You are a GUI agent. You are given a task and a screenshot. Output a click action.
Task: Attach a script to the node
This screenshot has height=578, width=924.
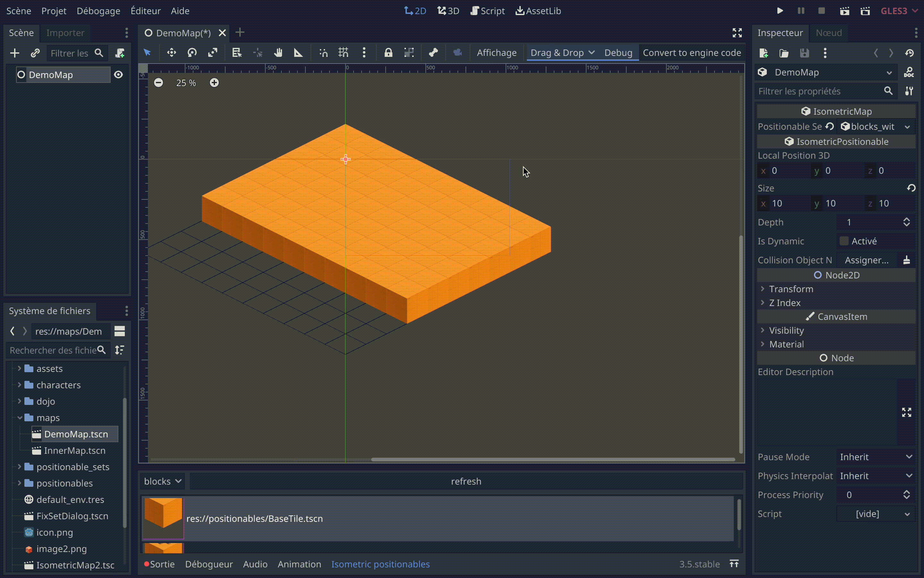coord(120,53)
